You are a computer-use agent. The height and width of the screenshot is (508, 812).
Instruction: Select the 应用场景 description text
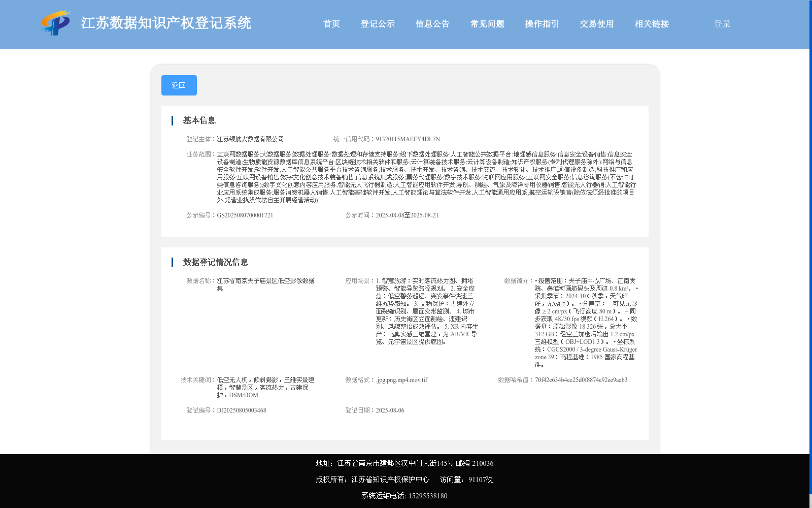point(427,311)
